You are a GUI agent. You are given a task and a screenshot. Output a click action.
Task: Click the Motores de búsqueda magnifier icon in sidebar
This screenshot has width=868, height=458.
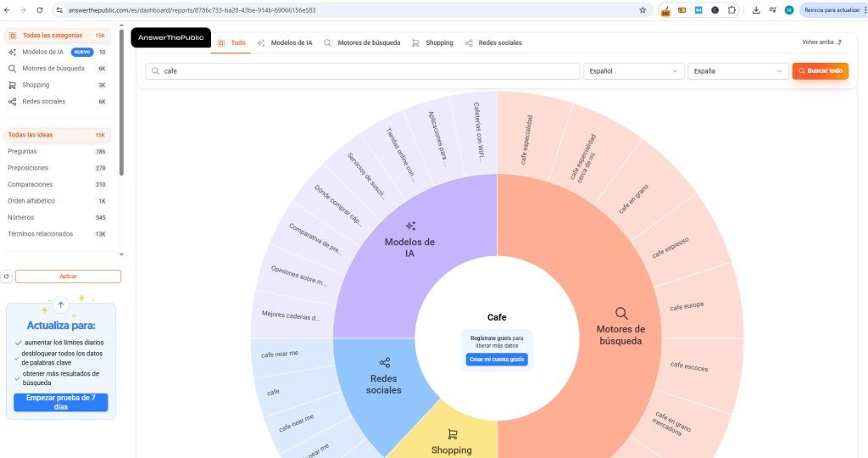coord(12,69)
